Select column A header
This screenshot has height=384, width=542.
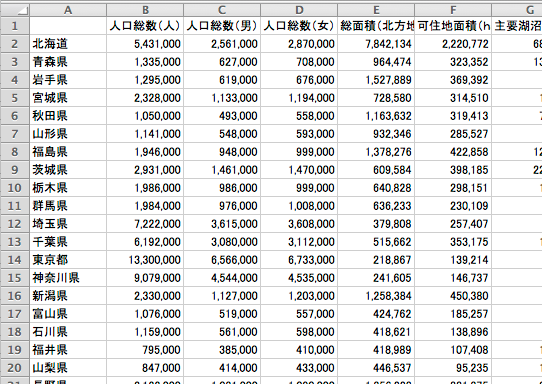click(68, 10)
